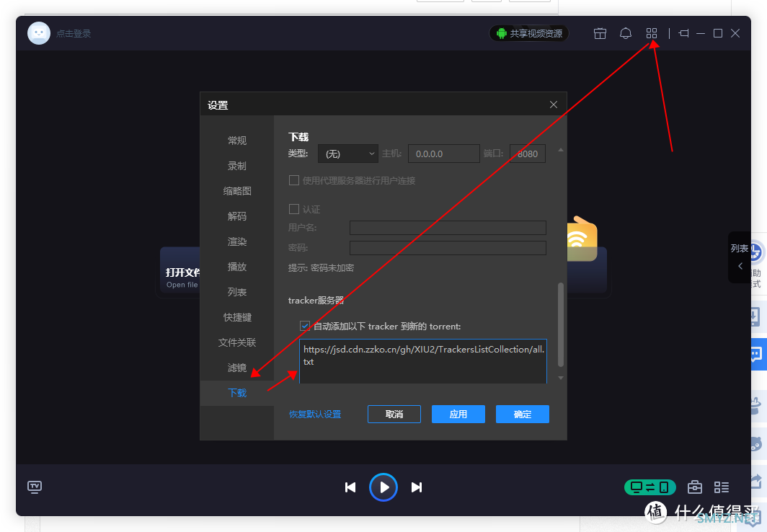The height and width of the screenshot is (532, 767).
Task: Click settings scrollbar up arrow
Action: (561, 150)
